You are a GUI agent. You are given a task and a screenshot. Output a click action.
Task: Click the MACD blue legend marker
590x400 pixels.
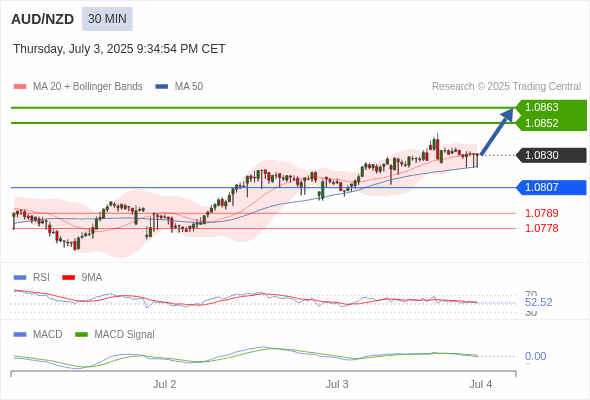[20, 335]
